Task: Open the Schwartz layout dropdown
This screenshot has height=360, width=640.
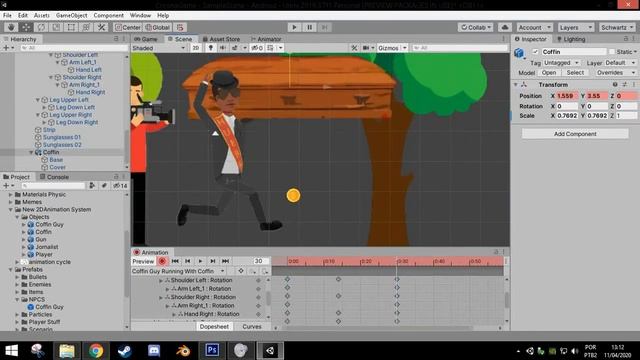Action: [617, 27]
